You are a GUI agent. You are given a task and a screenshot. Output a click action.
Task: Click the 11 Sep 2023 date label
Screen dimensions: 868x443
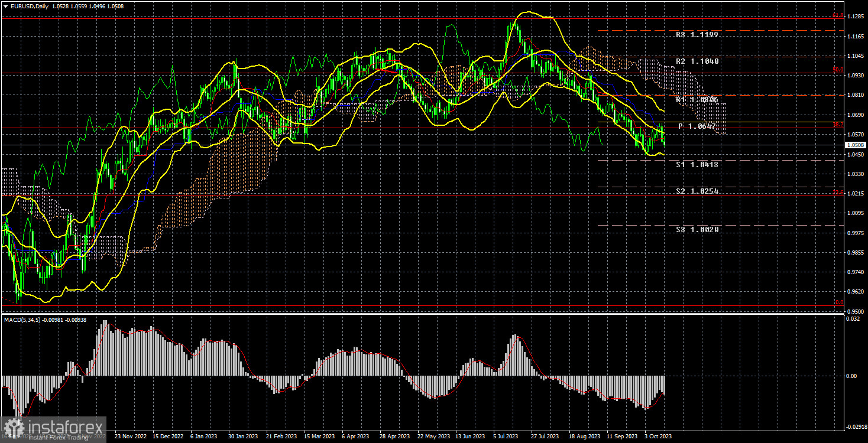tap(623, 437)
